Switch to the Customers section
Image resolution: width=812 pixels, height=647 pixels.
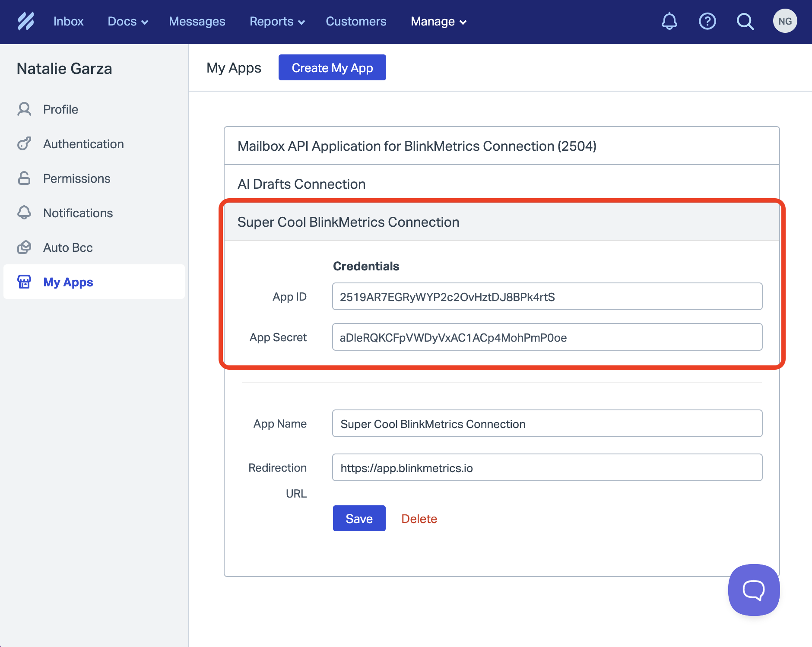356,21
